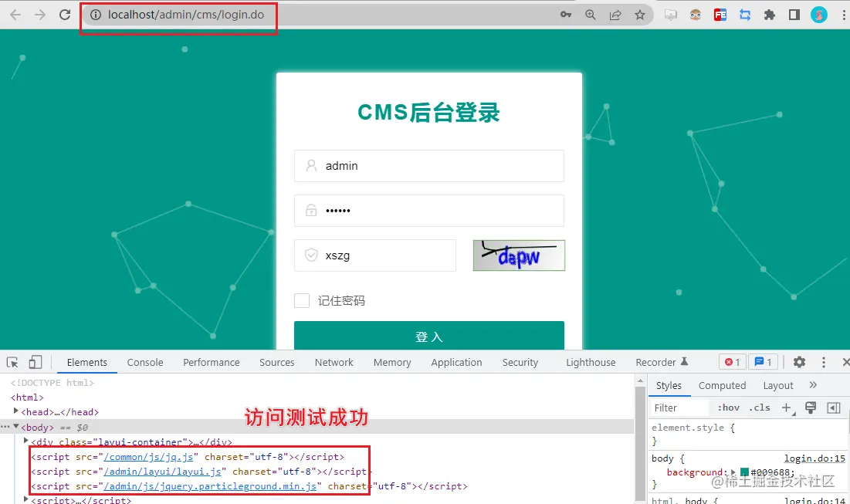Toggle the DevTools device toolbar icon
850x504 pixels.
[36, 362]
